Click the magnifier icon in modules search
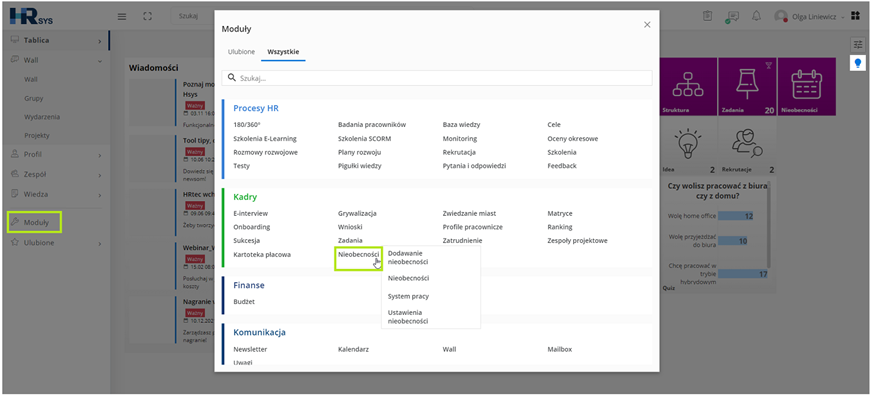Viewport: 872px width, 397px height. coord(232,78)
